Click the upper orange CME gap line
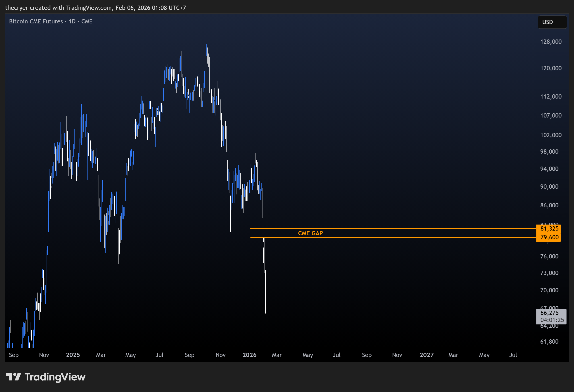The image size is (574, 392). (393, 229)
